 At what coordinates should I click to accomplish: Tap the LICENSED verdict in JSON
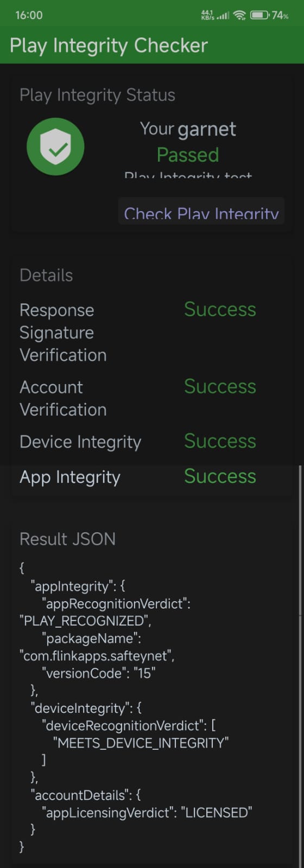coord(217,813)
